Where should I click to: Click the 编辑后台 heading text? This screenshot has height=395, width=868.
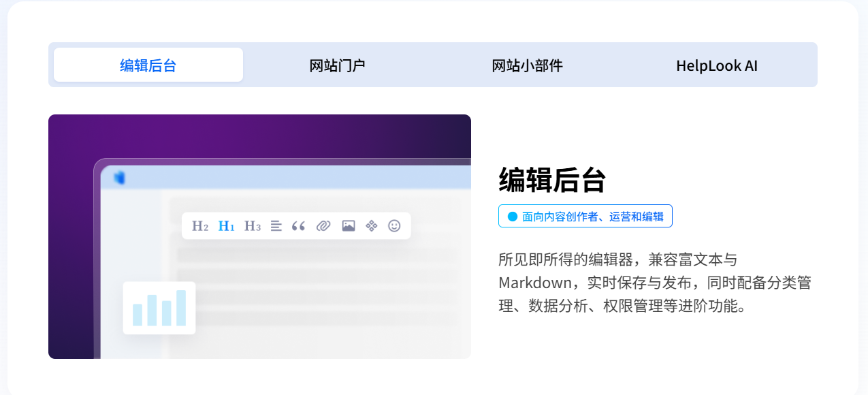552,180
